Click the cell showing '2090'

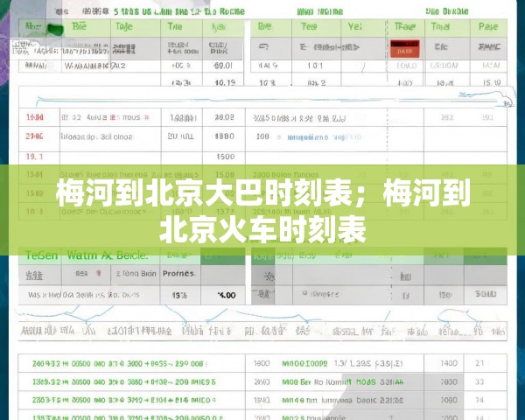pyautogui.click(x=449, y=400)
